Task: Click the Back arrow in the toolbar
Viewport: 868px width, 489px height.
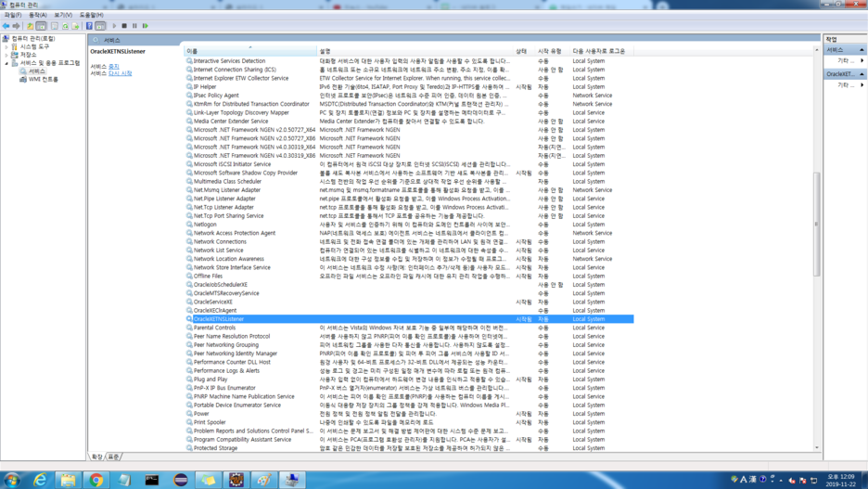Action: click(6, 26)
